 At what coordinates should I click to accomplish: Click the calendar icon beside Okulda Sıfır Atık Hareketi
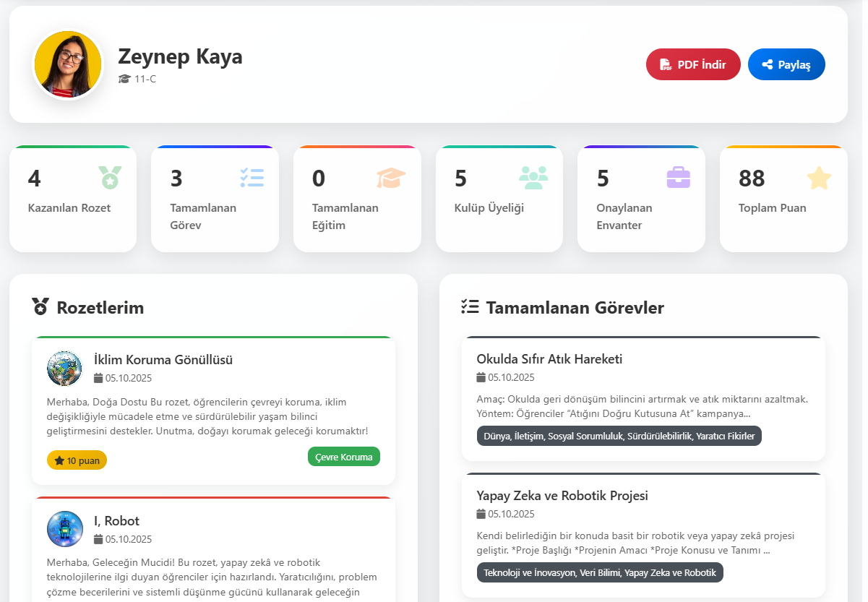tap(479, 377)
